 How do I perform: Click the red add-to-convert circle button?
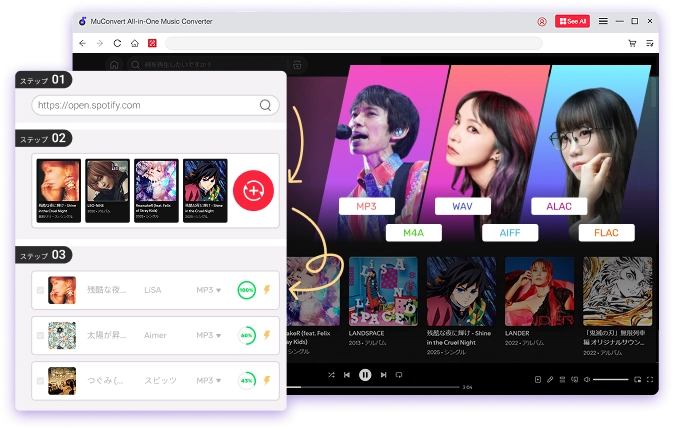click(254, 190)
